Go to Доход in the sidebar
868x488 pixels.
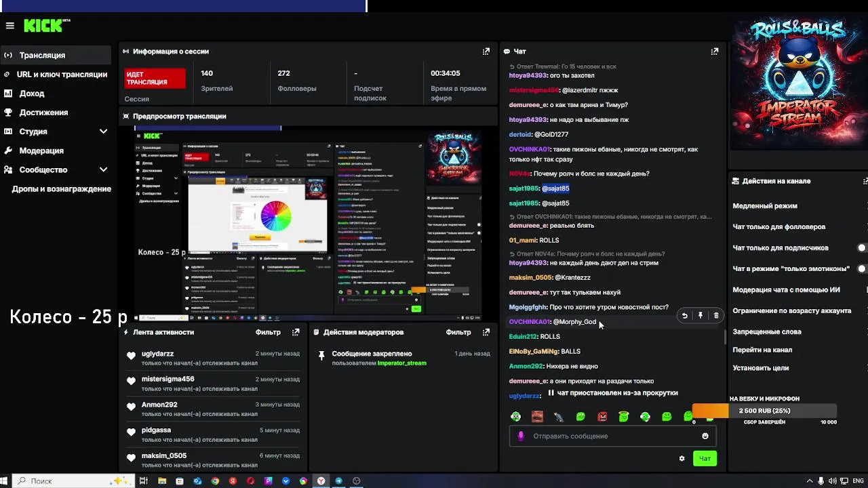(x=56, y=94)
